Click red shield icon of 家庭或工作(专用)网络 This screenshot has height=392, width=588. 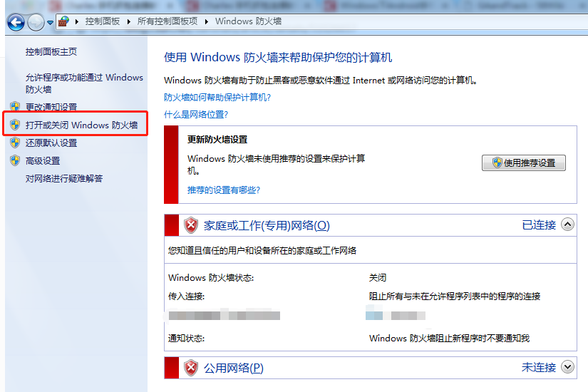point(191,225)
